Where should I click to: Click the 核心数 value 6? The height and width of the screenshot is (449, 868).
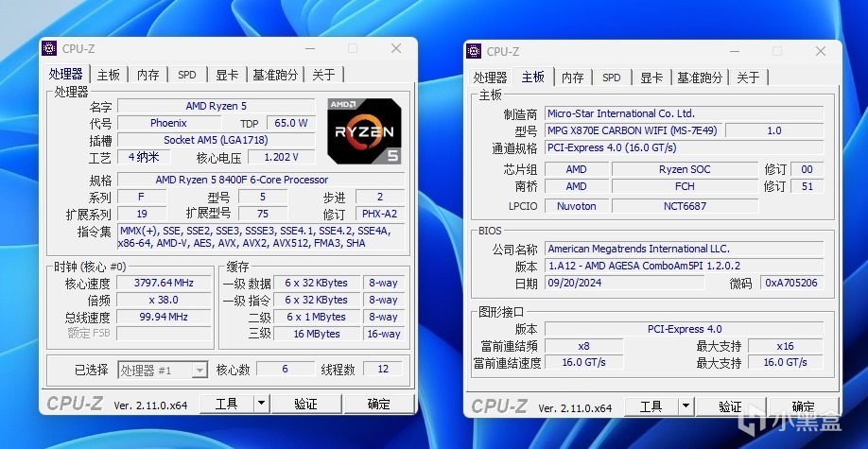[x=286, y=370]
